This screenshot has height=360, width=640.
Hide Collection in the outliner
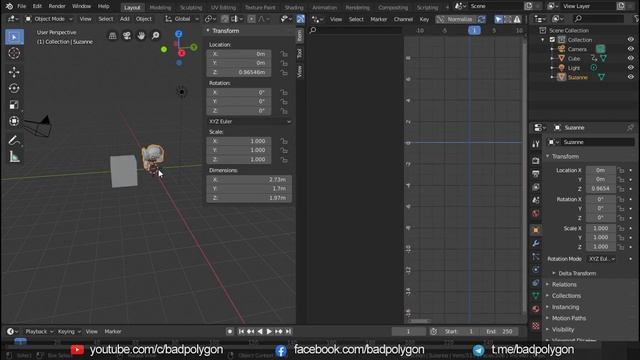tap(631, 40)
